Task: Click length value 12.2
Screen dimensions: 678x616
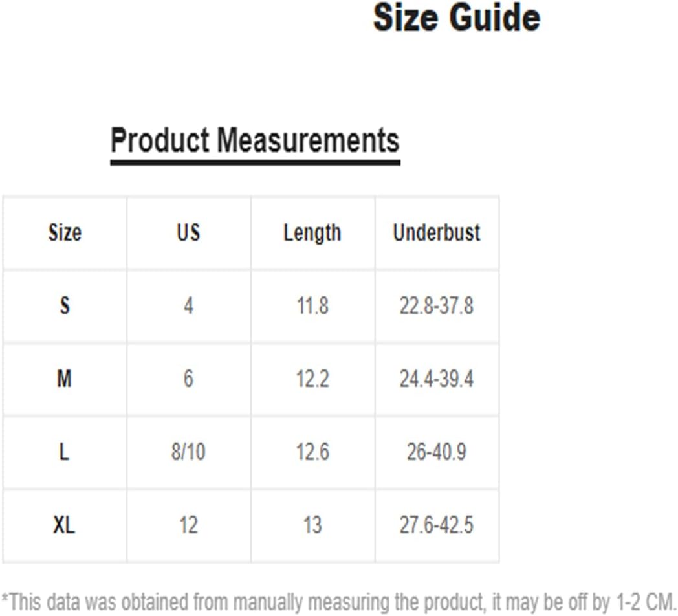Action: (312, 379)
